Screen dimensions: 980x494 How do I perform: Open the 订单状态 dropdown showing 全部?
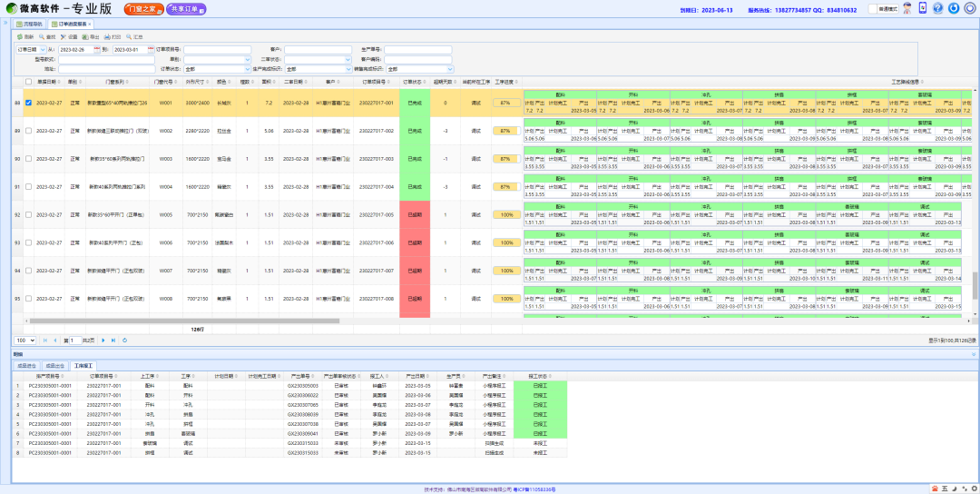pyautogui.click(x=215, y=68)
